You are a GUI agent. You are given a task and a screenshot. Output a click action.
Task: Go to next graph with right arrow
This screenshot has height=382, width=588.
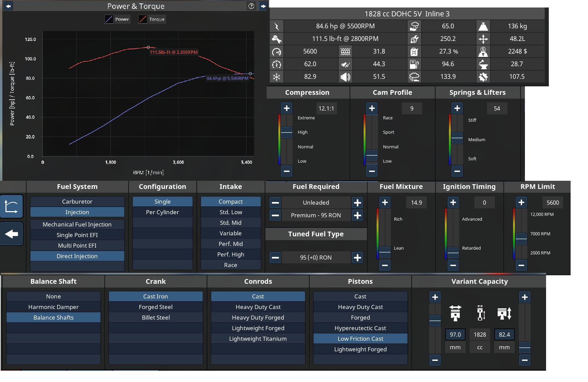(263, 6)
